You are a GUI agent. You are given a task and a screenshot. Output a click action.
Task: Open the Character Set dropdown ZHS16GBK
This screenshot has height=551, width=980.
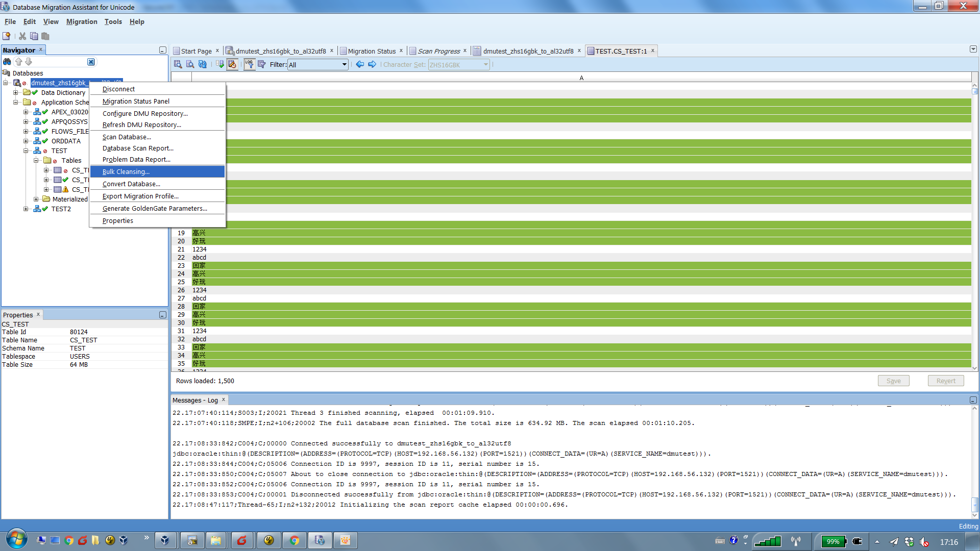tap(459, 65)
